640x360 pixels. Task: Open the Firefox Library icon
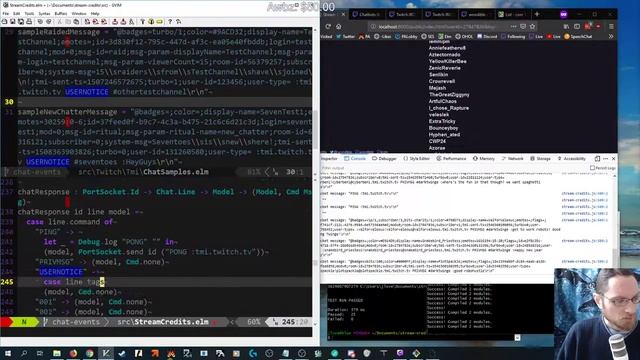(566, 26)
